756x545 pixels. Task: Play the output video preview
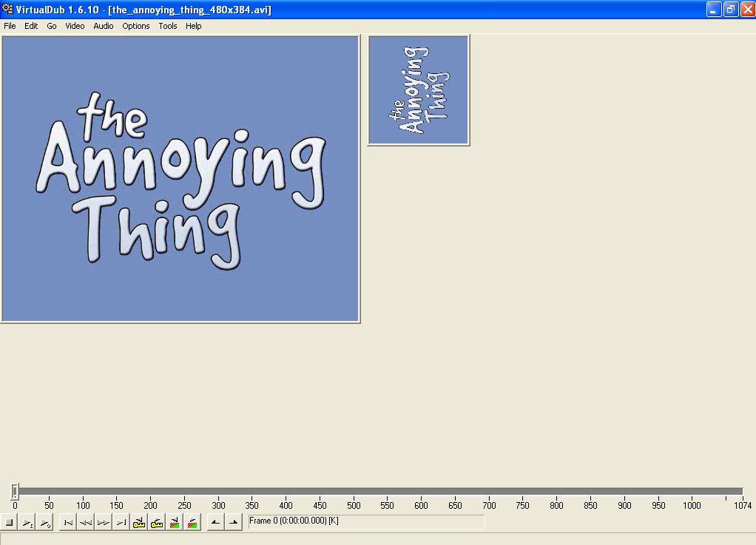[45, 522]
